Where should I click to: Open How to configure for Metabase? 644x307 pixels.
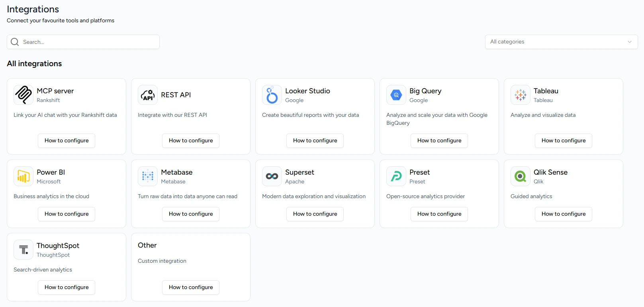pos(191,214)
